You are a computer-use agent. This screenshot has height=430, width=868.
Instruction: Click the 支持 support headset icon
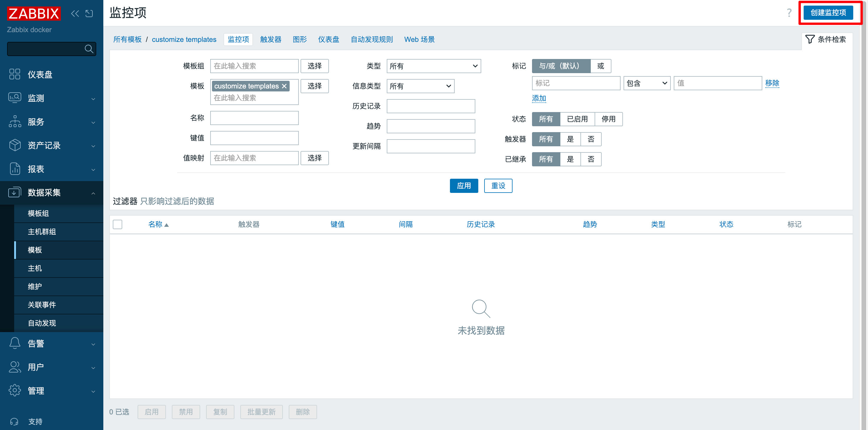coord(14,421)
